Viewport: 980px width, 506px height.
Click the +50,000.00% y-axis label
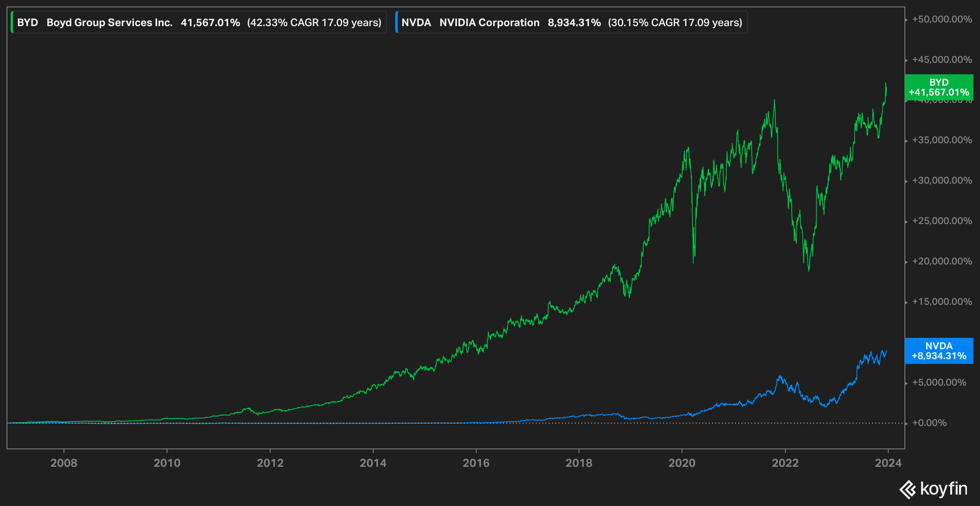(942, 19)
